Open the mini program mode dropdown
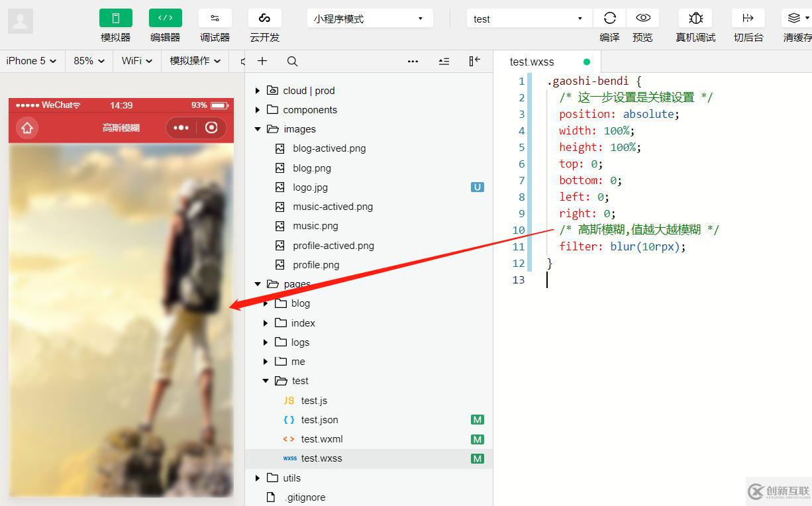The width and height of the screenshot is (812, 506). (370, 19)
